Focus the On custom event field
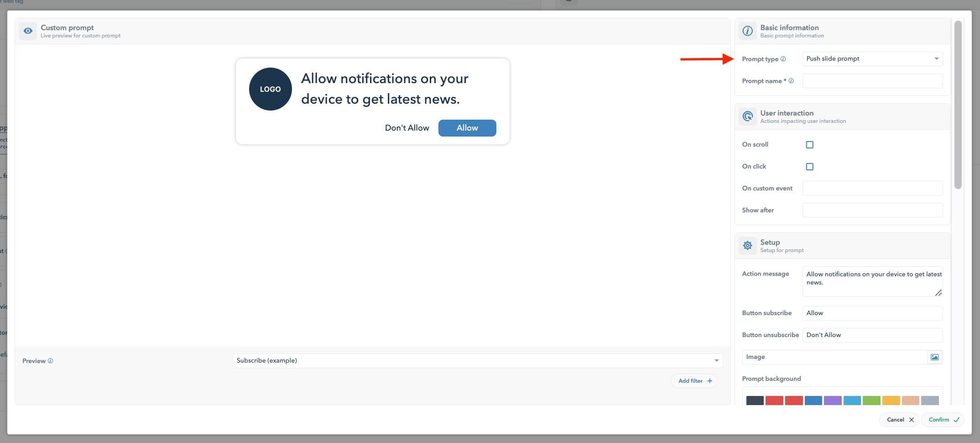980x443 pixels. point(872,188)
